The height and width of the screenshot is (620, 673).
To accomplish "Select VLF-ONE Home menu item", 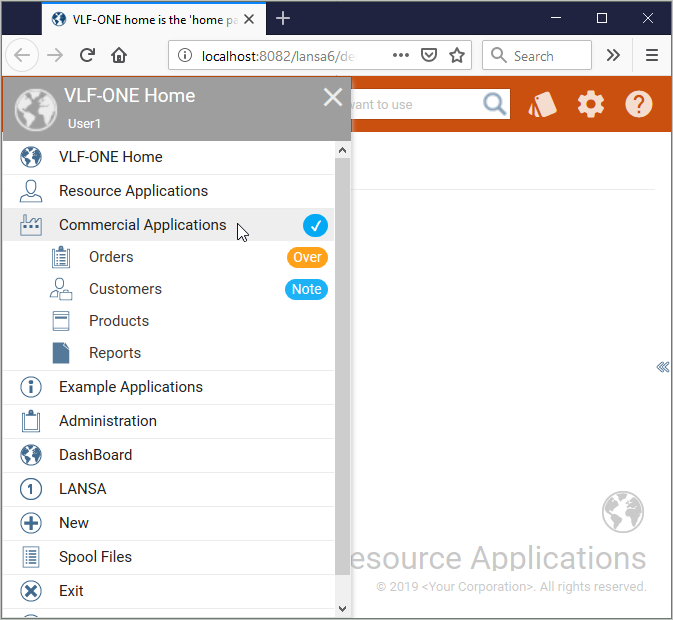I will coord(168,157).
